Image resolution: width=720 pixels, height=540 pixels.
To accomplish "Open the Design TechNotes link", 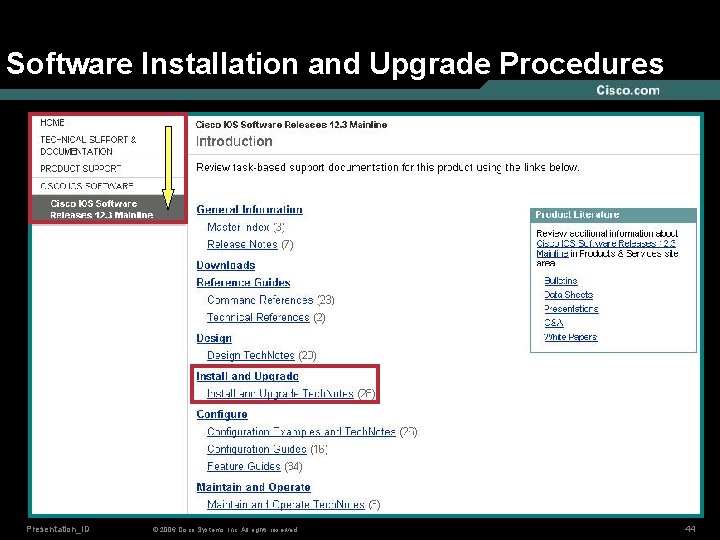I will point(251,355).
